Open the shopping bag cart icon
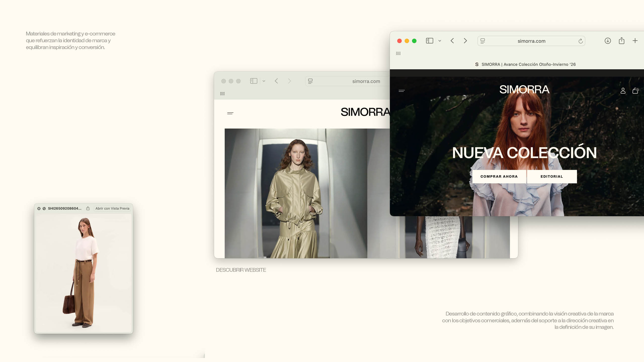 pyautogui.click(x=635, y=91)
